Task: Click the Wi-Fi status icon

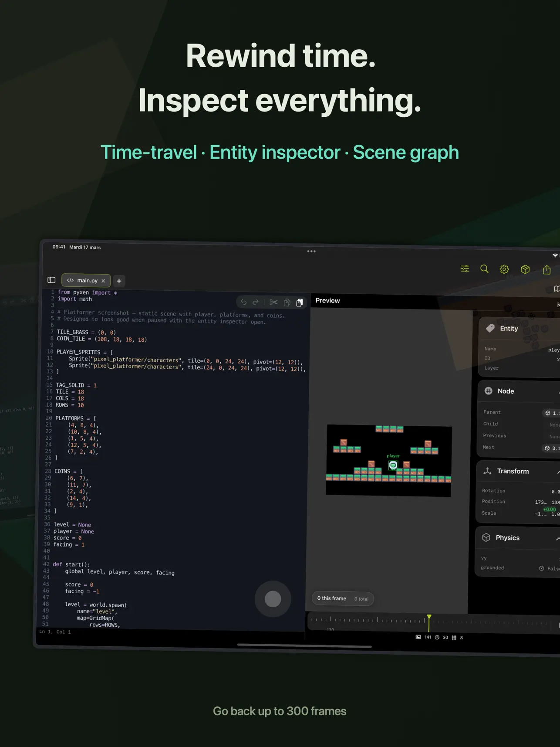Action: click(555, 255)
